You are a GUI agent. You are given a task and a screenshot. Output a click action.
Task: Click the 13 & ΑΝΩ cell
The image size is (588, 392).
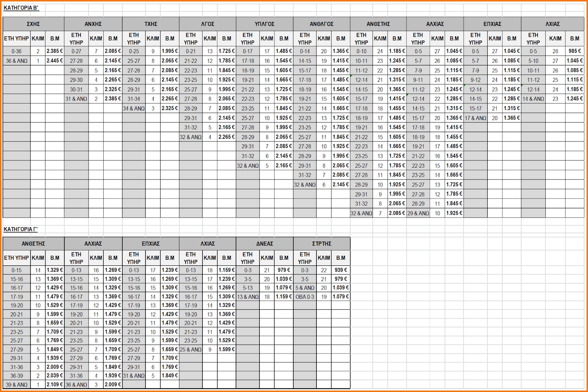248,297
